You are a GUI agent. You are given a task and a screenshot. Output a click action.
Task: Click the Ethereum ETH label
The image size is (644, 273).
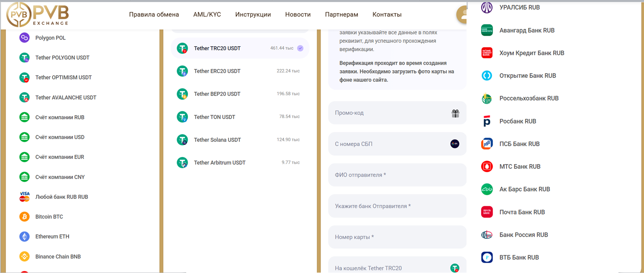click(52, 236)
